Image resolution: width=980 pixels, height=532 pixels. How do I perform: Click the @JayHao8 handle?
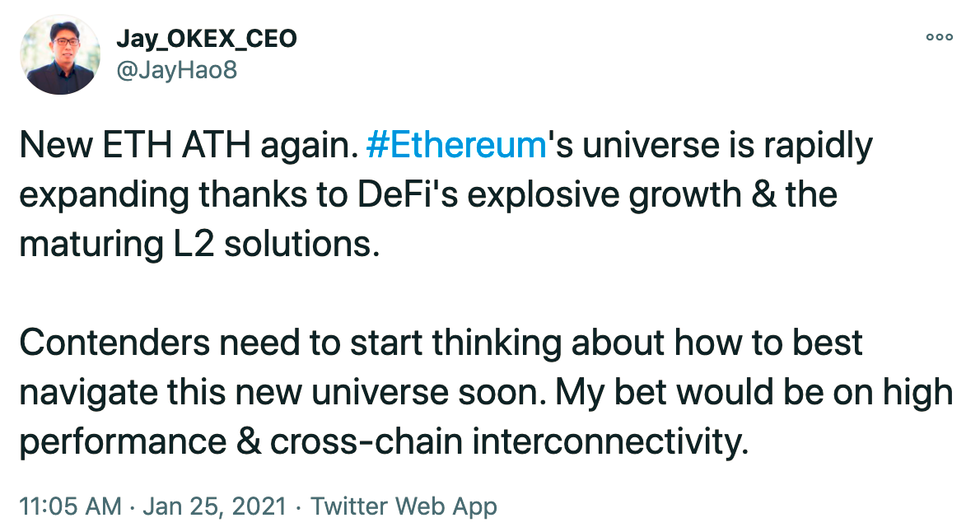pyautogui.click(x=178, y=69)
